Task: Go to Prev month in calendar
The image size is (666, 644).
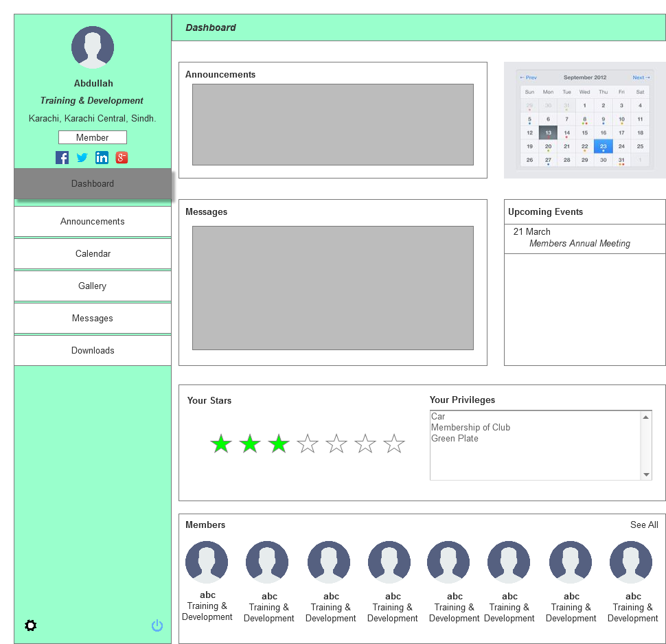Action: coord(529,78)
